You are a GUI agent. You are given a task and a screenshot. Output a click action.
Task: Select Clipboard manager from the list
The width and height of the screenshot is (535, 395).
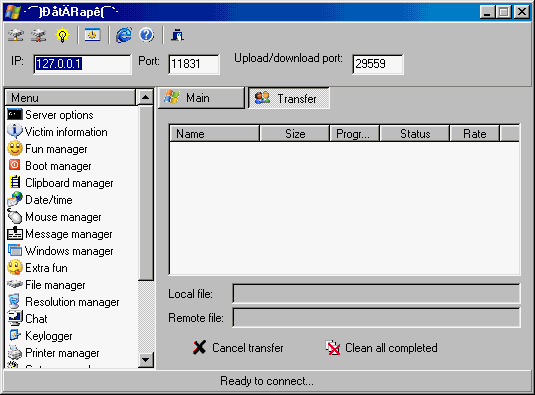(x=69, y=183)
